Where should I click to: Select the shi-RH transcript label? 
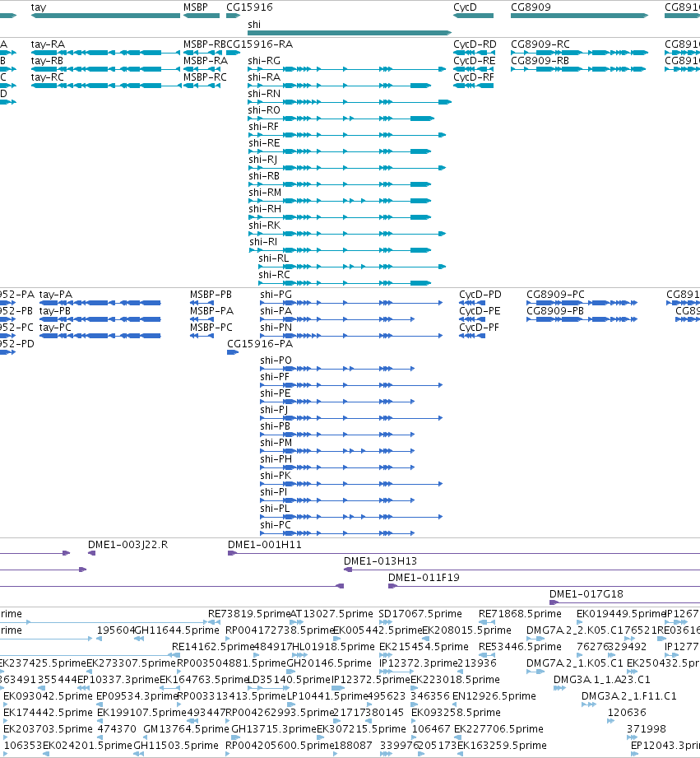tap(265, 209)
